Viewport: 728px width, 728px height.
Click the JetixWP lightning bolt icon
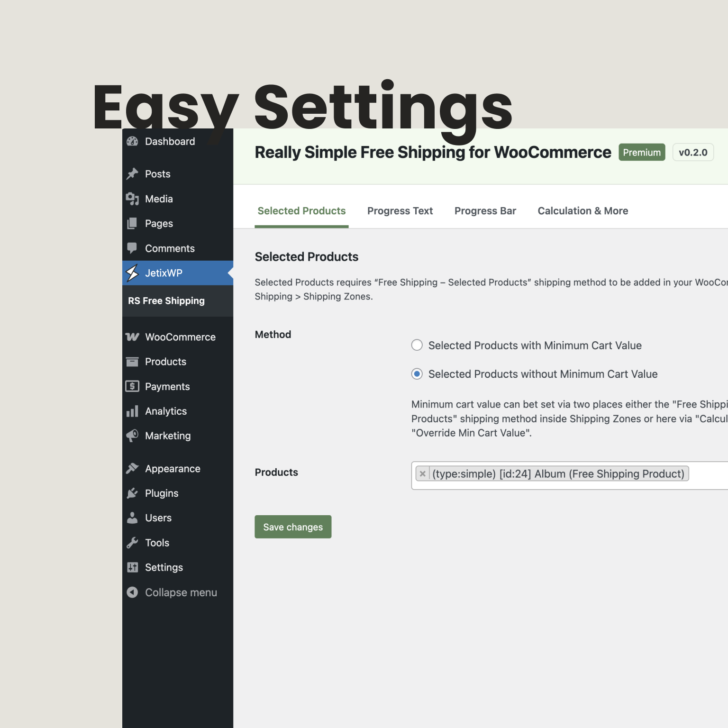(x=132, y=273)
